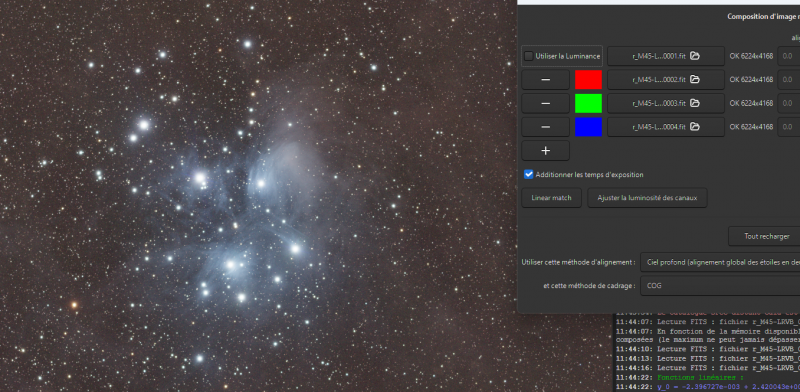The width and height of the screenshot is (800, 392).
Task: Click OK 6224x4168 status in luminance row
Action: [751, 56]
